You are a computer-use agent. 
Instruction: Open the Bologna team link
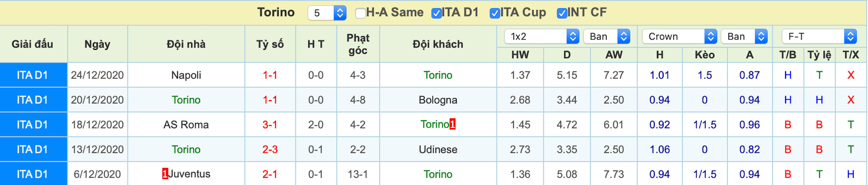click(x=438, y=100)
